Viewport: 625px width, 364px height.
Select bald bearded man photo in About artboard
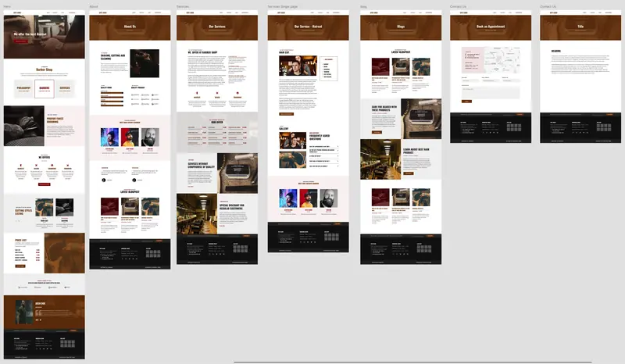coord(150,137)
